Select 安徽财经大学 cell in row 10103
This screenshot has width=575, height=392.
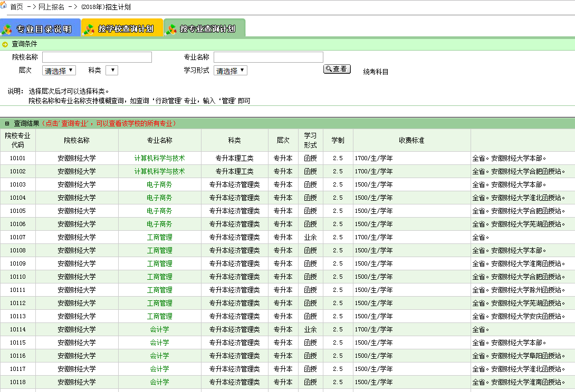(76, 184)
